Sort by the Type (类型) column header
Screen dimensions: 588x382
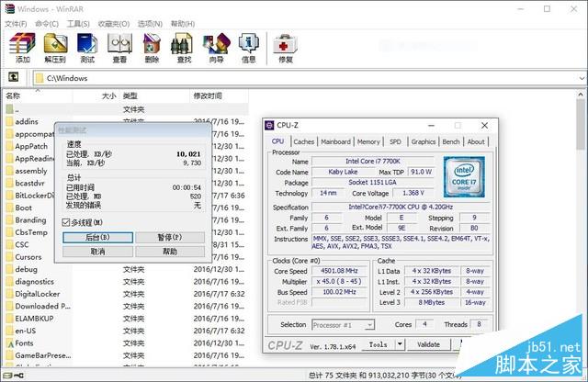pyautogui.click(x=153, y=96)
